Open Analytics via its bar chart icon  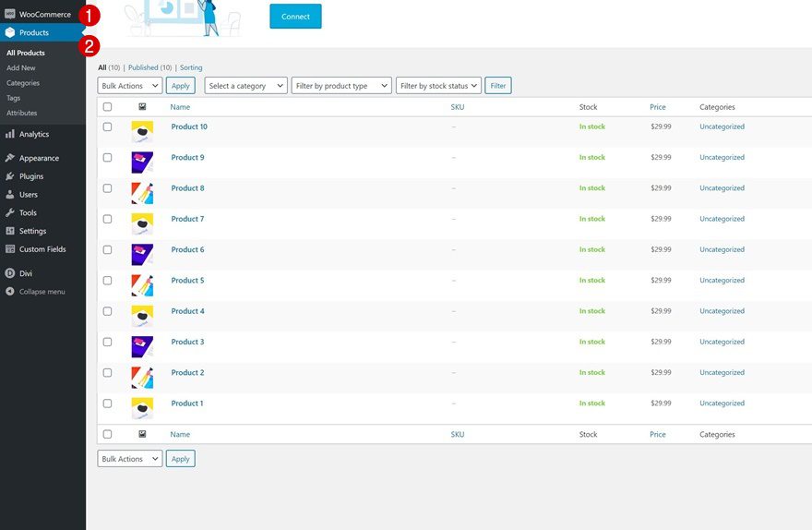pos(10,134)
